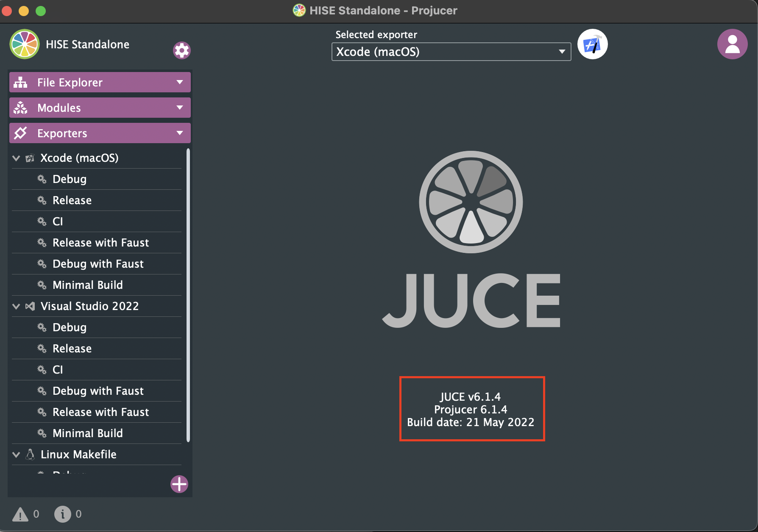Click the Build date: 21 May 2022 text
Image resolution: width=758 pixels, height=532 pixels.
[x=471, y=422]
